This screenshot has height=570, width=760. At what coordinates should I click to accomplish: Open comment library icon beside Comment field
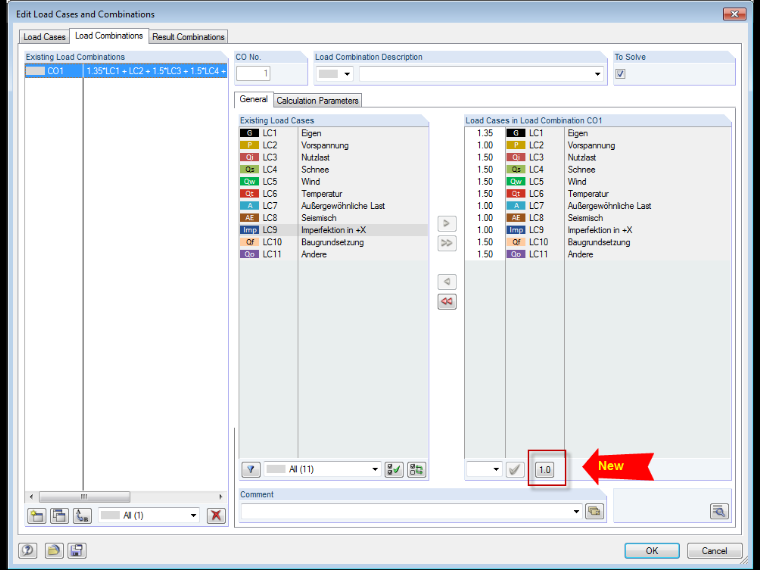(595, 511)
